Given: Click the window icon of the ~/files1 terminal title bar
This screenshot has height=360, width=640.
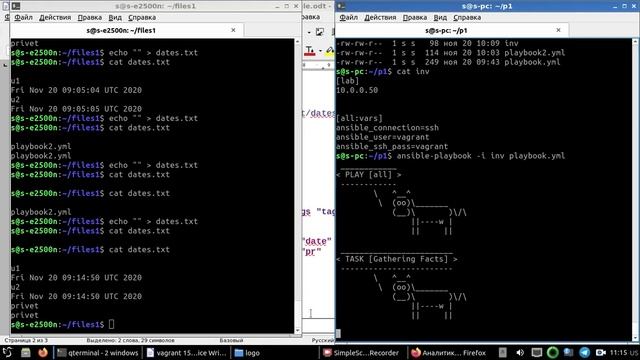Looking at the screenshot, I should pyautogui.click(x=16, y=6).
